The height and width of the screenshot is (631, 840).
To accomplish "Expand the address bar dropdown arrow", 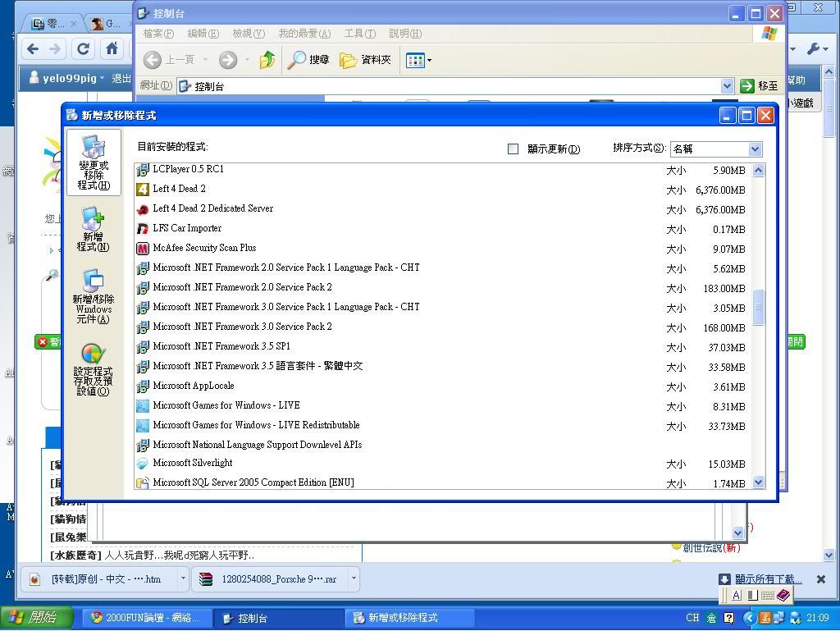I will pos(727,86).
